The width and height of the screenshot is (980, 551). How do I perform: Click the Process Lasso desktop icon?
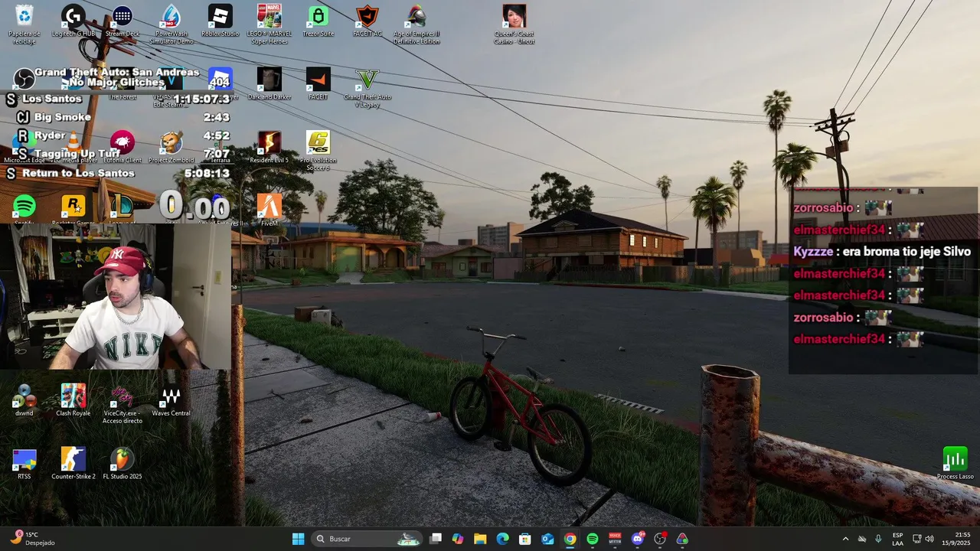955,464
